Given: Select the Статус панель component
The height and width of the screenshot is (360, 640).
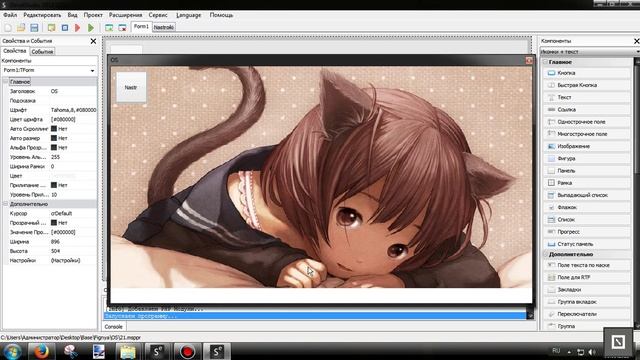Looking at the screenshot, I should 587,244.
